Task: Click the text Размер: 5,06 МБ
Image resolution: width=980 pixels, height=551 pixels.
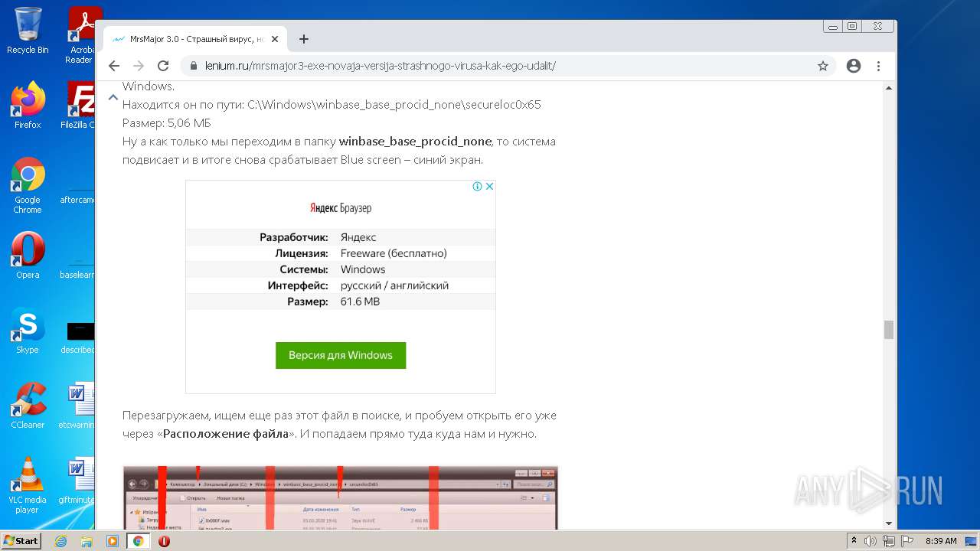Action: (167, 123)
